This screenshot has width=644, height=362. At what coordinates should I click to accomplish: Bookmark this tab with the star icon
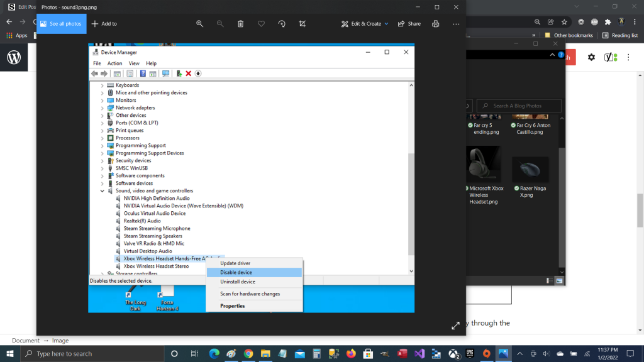pos(564,22)
